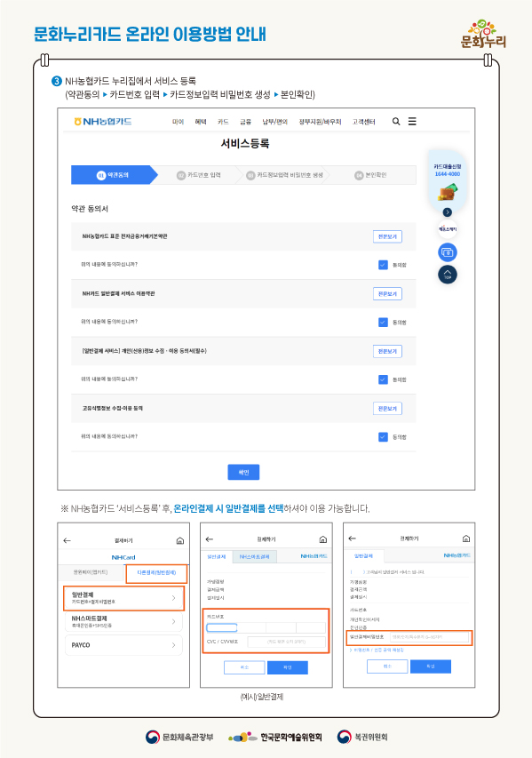Select 일반결제 tab in 일반결제비밀번호 panel
532x758 pixels.
click(363, 556)
